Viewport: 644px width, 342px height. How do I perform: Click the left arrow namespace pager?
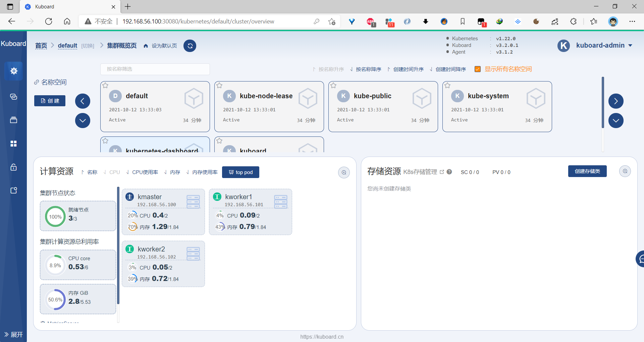point(83,101)
